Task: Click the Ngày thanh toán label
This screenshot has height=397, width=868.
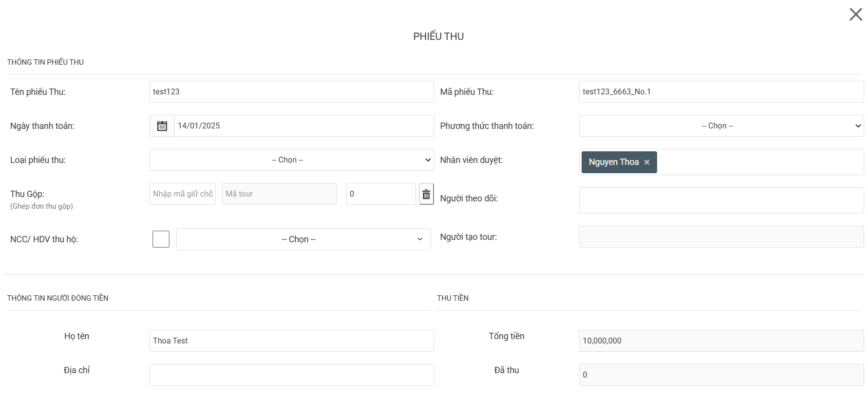Action: pos(42,126)
